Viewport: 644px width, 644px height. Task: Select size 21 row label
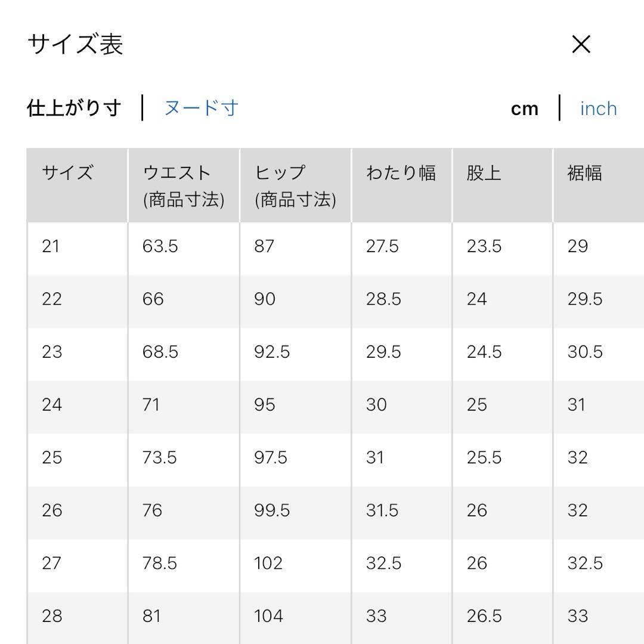pyautogui.click(x=51, y=246)
